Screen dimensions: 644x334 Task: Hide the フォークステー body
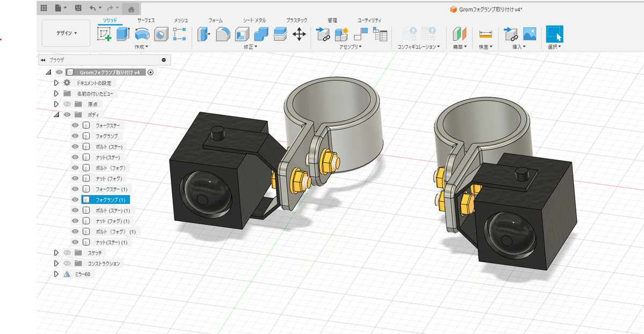click(75, 125)
